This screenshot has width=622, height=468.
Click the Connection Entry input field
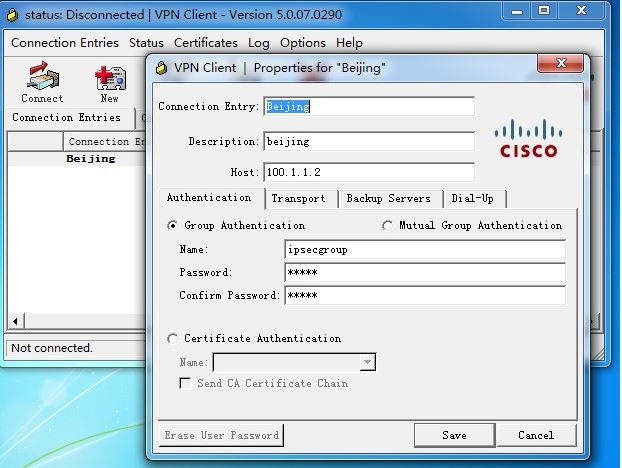pyautogui.click(x=369, y=106)
